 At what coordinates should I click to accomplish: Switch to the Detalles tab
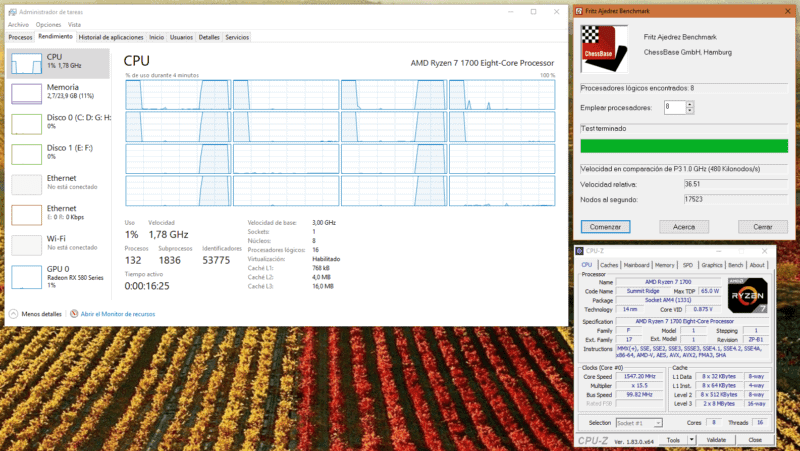209,37
